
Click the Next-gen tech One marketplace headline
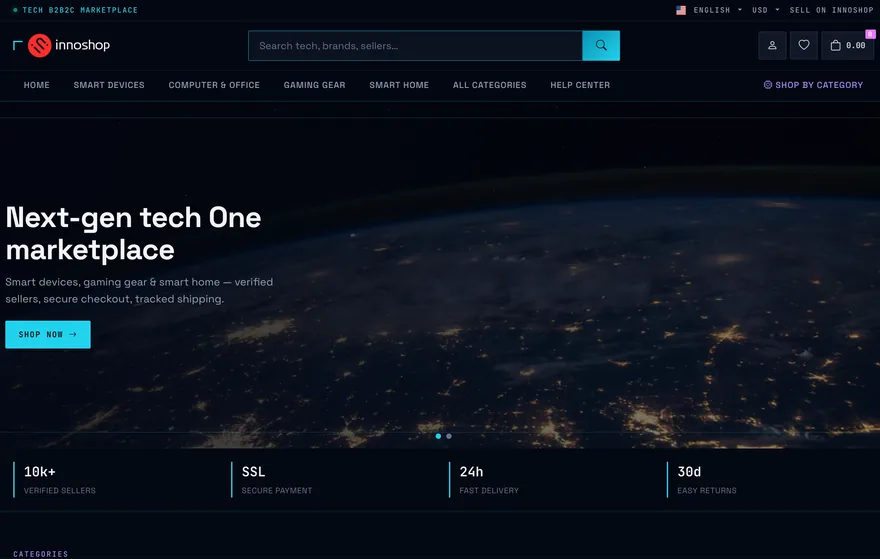[133, 233]
